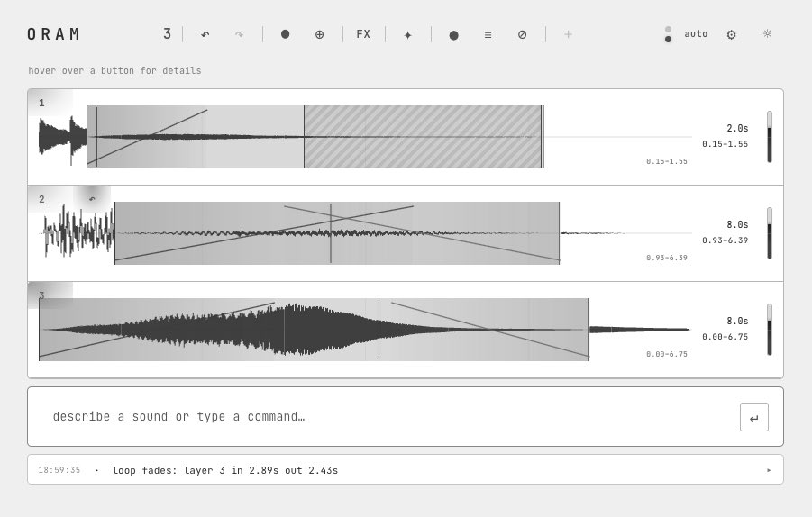Screen dimensions: 812x517
Task: Click the layer count number 3 in toolbar
Action: pyautogui.click(x=167, y=33)
